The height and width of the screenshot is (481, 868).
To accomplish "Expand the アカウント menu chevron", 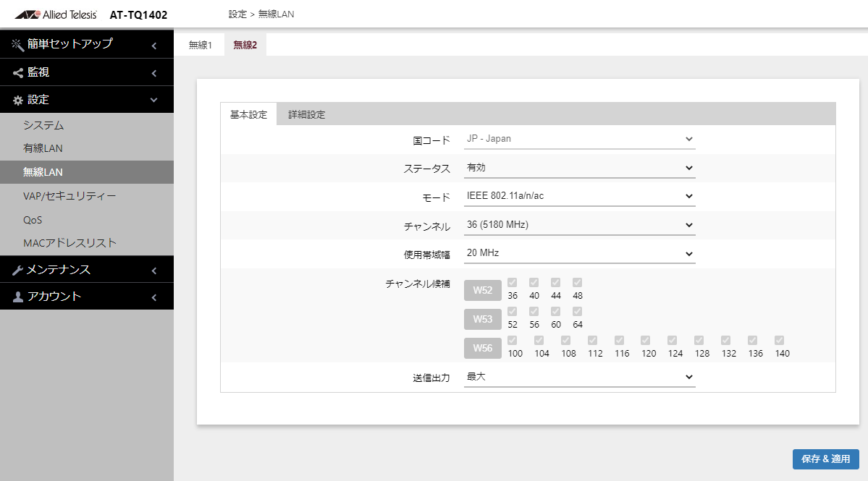I will pos(154,297).
